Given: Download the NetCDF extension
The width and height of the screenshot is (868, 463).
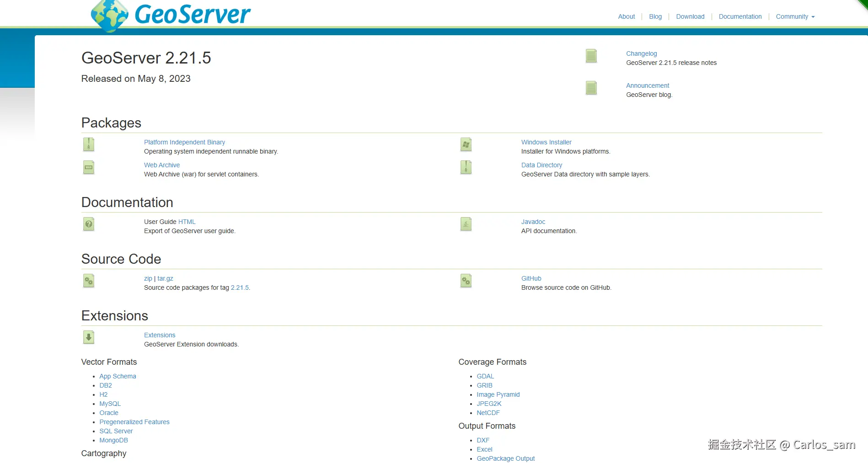Looking at the screenshot, I should coord(488,413).
